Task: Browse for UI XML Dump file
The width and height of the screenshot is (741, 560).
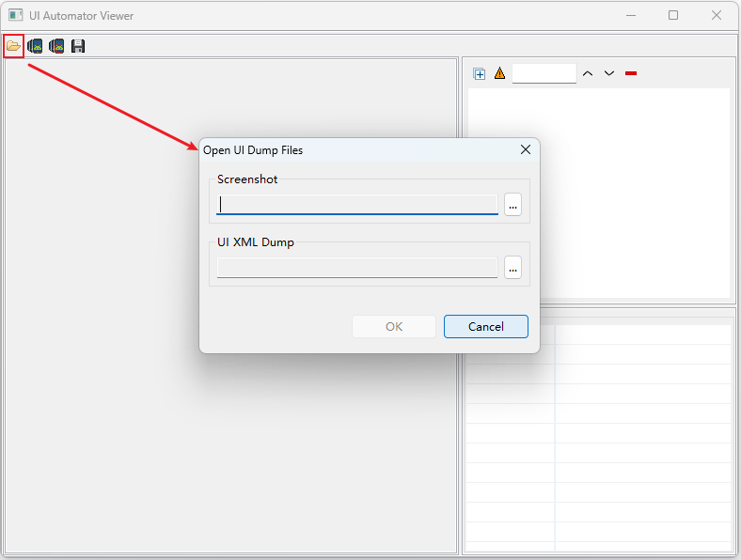Action: [x=512, y=269]
